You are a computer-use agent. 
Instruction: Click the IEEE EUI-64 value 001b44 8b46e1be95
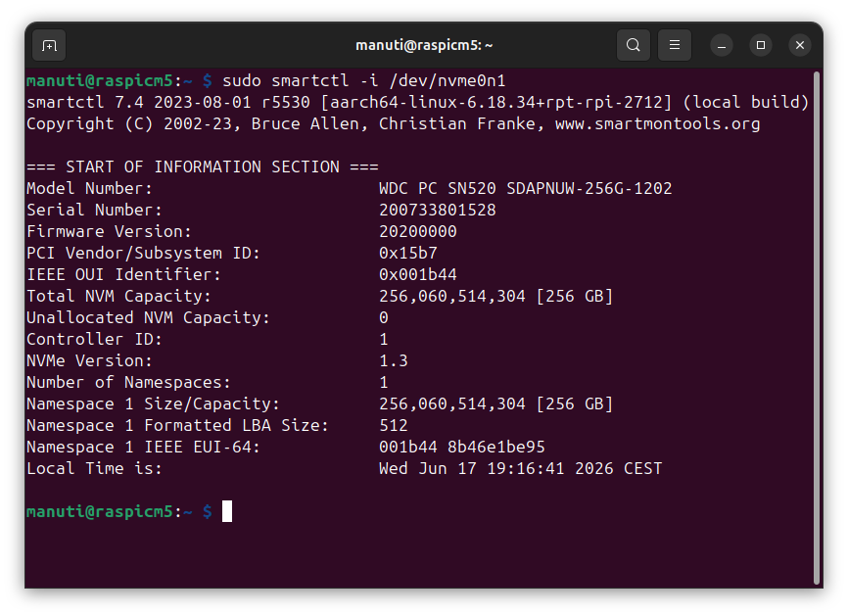point(462,448)
